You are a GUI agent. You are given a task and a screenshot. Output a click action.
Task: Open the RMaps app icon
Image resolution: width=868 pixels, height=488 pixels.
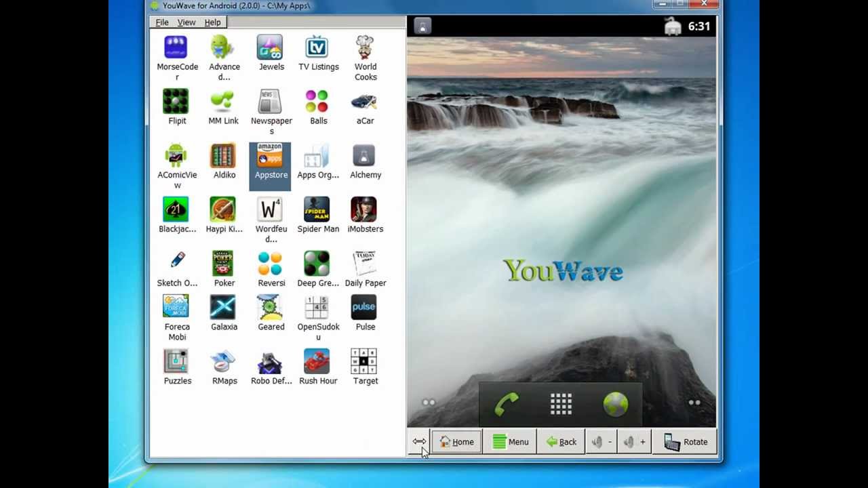[x=222, y=361]
